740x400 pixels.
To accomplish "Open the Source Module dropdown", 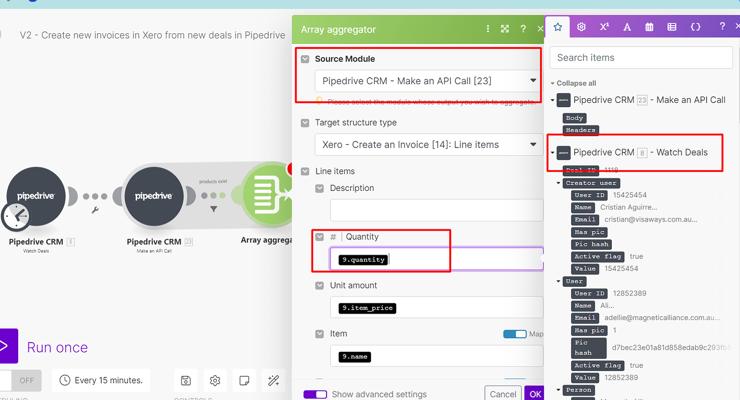I will point(428,81).
